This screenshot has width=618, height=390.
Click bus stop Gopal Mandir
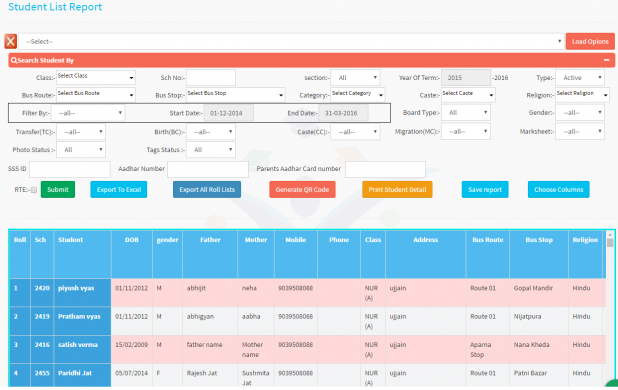coord(533,288)
